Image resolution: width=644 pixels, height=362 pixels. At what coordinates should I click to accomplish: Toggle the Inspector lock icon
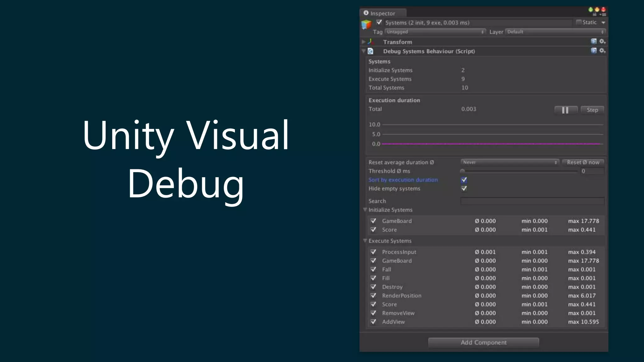click(x=595, y=14)
